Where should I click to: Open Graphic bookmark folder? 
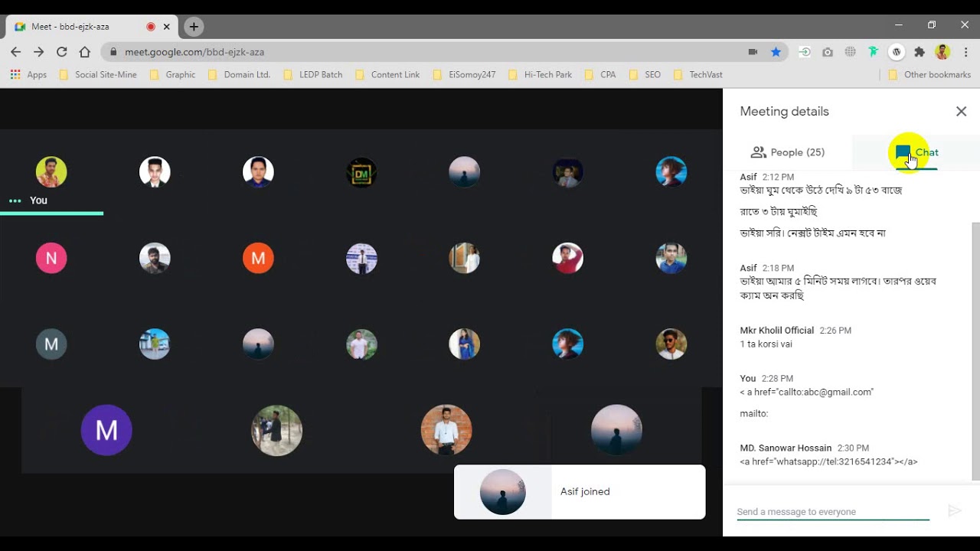(173, 75)
